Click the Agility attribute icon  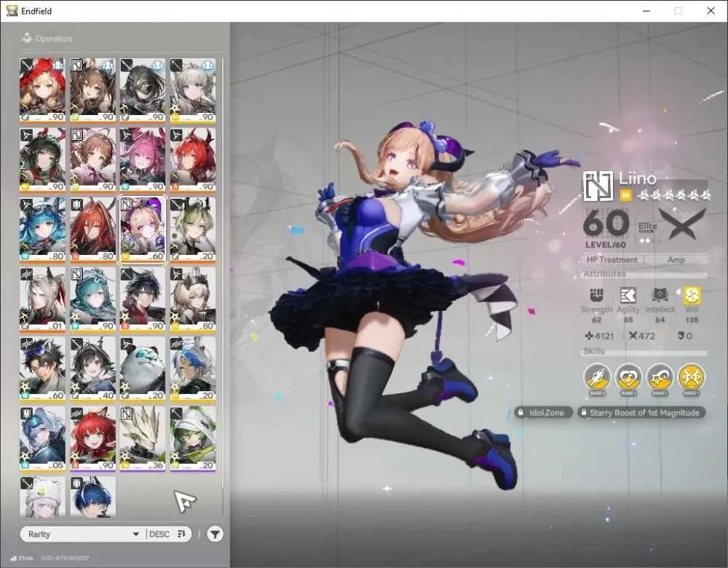pyautogui.click(x=628, y=296)
